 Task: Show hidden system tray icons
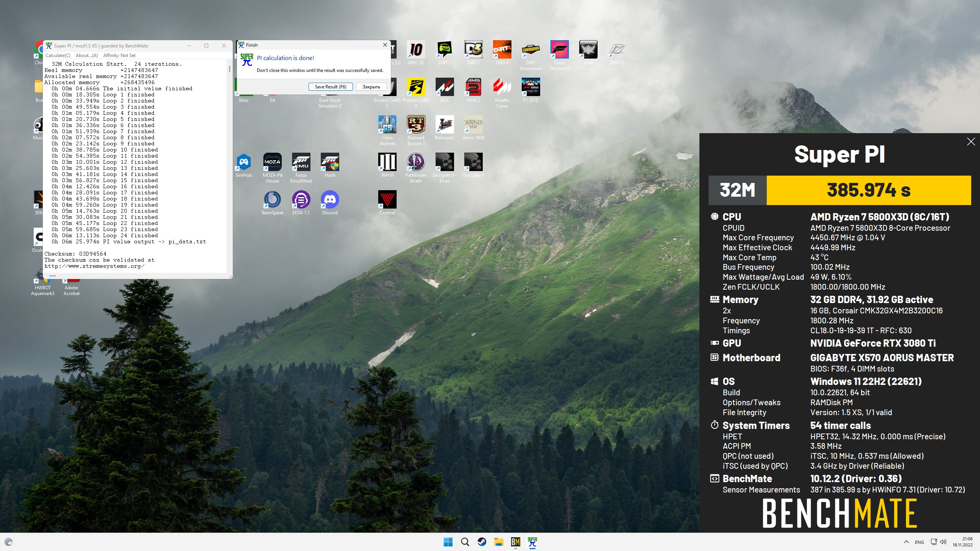(x=906, y=542)
